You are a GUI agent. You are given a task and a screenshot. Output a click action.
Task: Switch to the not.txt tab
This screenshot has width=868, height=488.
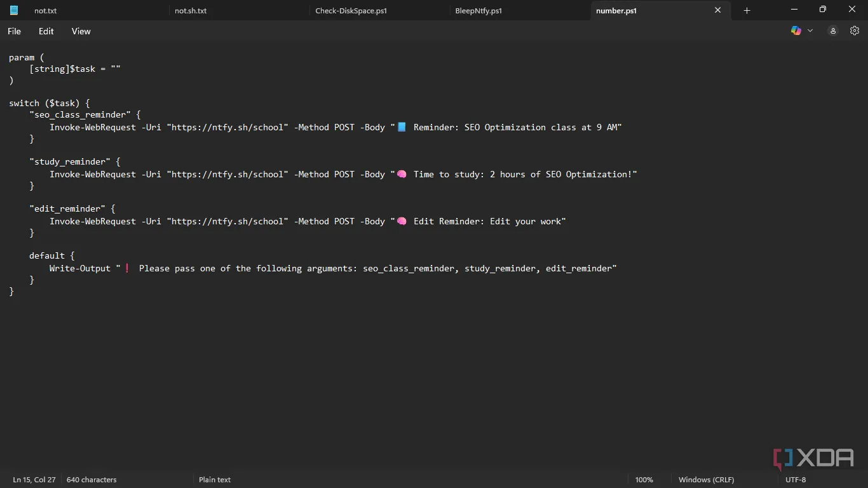coord(46,11)
